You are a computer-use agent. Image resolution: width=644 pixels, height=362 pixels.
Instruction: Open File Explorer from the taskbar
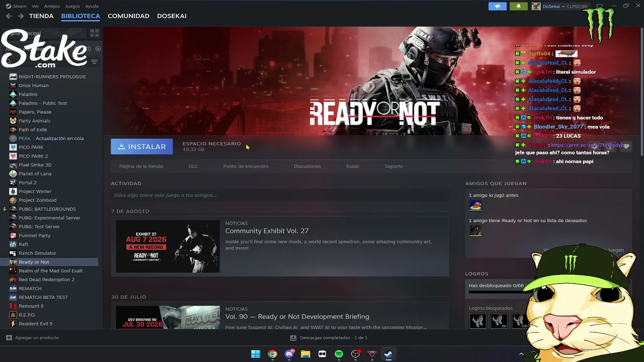pos(305,354)
